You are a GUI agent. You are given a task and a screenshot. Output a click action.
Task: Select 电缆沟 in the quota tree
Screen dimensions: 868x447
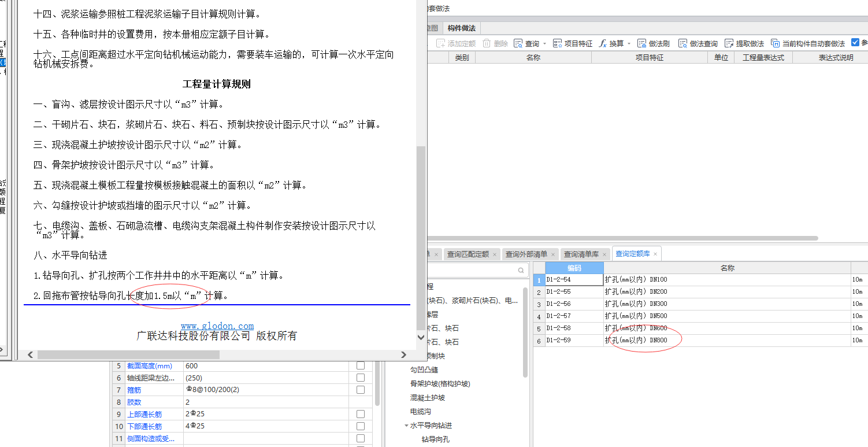pyautogui.click(x=421, y=412)
